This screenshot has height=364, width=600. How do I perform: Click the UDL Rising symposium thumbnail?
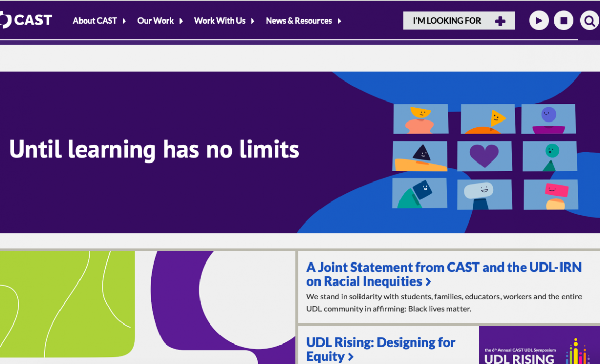point(539,345)
